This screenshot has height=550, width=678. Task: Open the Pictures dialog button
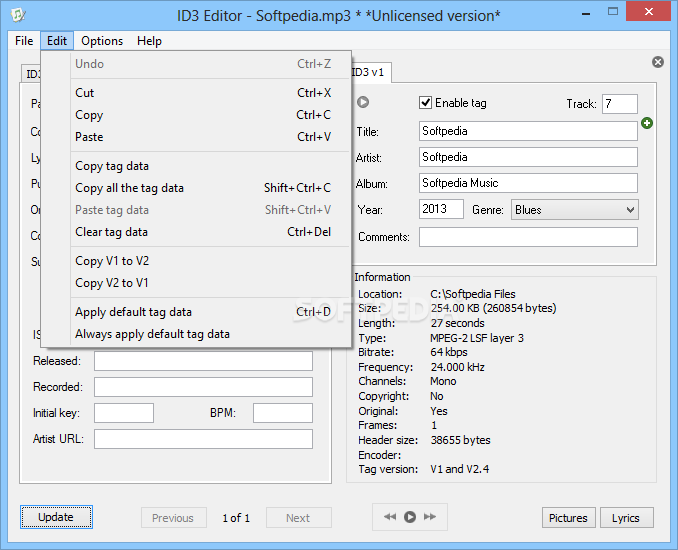click(x=568, y=518)
